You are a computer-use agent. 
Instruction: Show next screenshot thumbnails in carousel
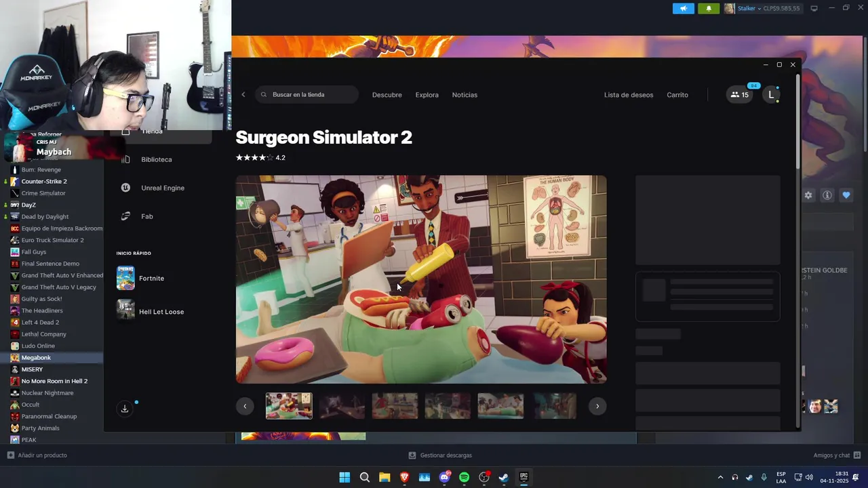click(x=597, y=406)
